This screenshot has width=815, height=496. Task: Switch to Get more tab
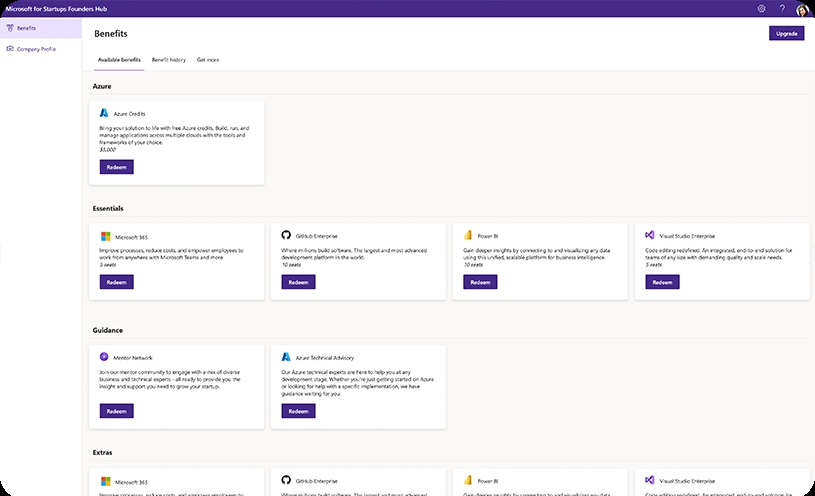click(x=208, y=60)
